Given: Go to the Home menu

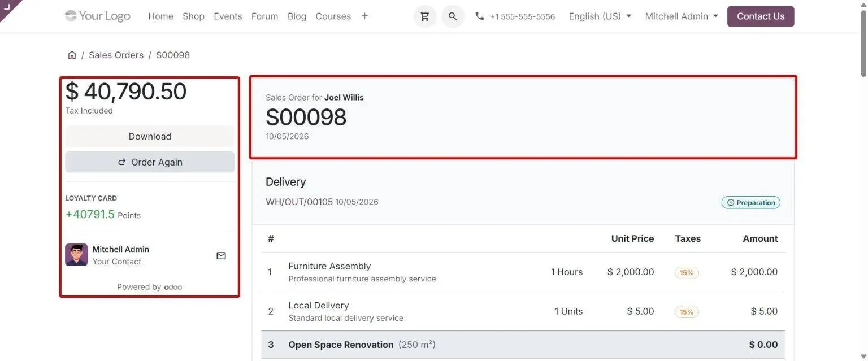Looking at the screenshot, I should tap(160, 16).
